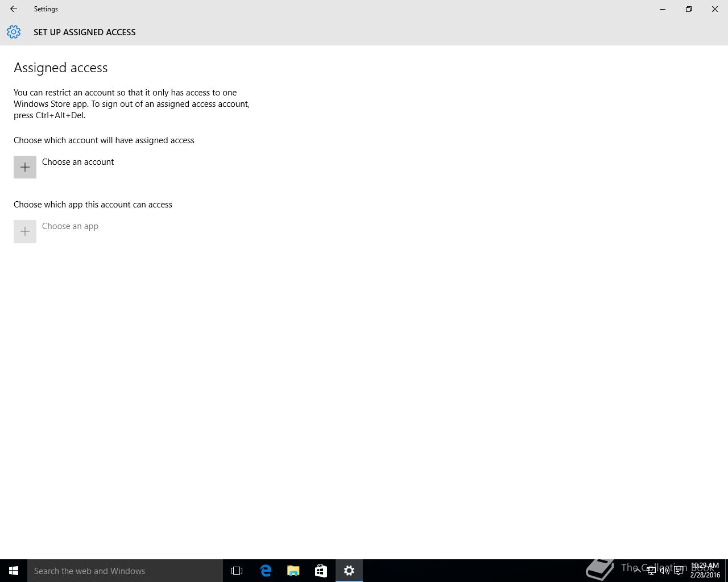Select the 'Choose an account' label
The height and width of the screenshot is (582, 728).
78,162
